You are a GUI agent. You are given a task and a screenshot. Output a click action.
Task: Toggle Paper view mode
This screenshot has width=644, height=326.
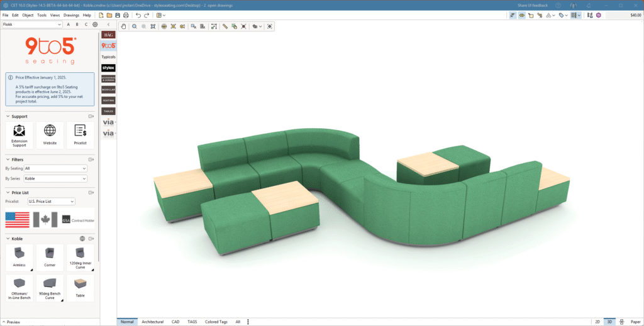[x=635, y=322]
